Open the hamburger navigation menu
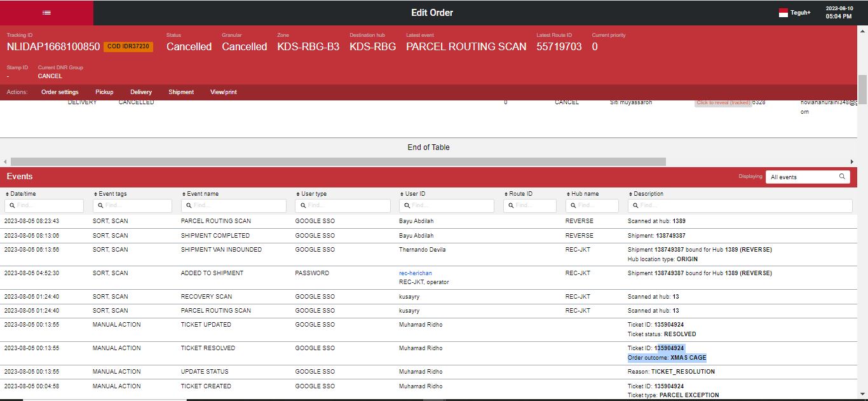This screenshot has height=401, width=868. (x=46, y=13)
